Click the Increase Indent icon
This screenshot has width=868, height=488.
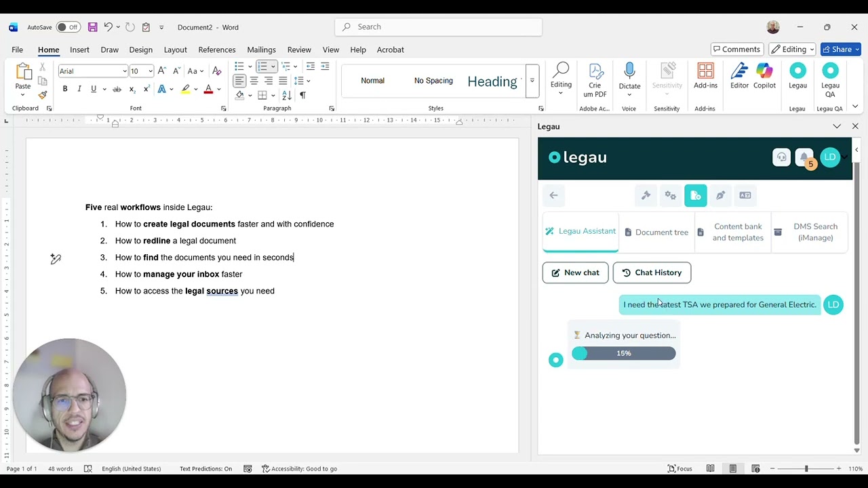(x=325, y=66)
